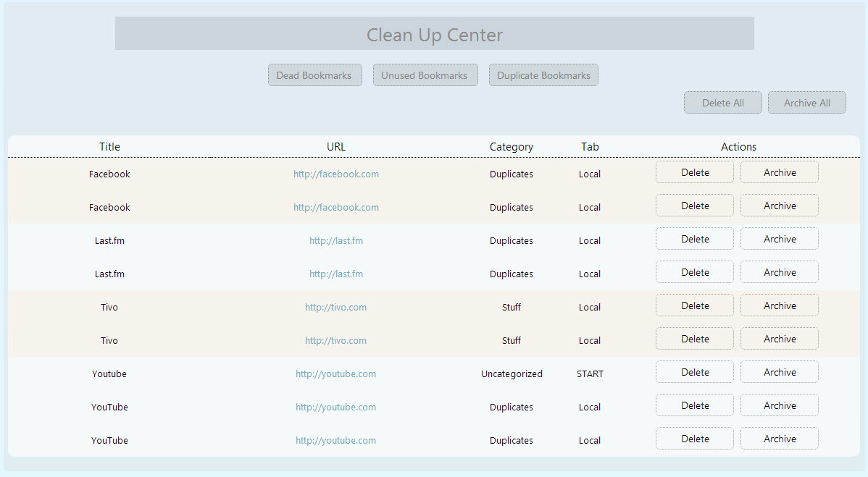Delete the first Last.fm bookmark
868x477 pixels.
694,239
